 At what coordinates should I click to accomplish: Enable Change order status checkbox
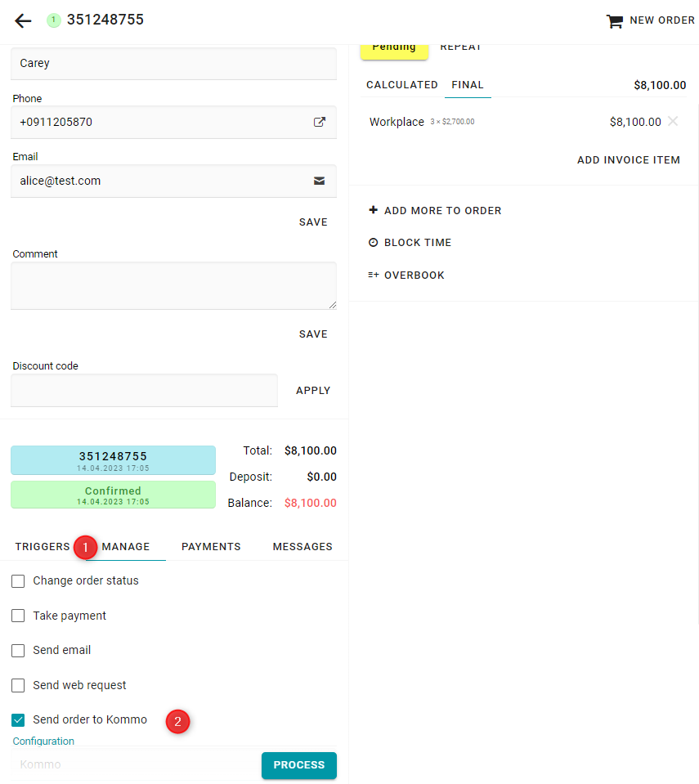[18, 581]
